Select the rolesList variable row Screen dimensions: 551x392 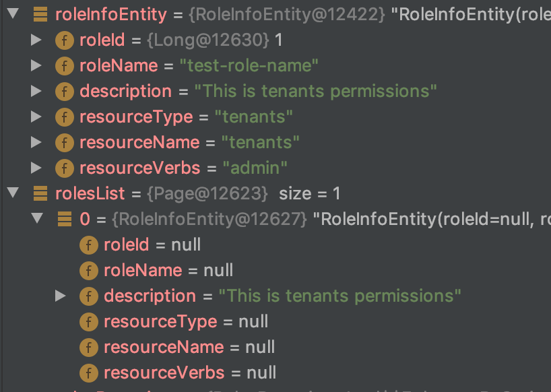[90, 193]
